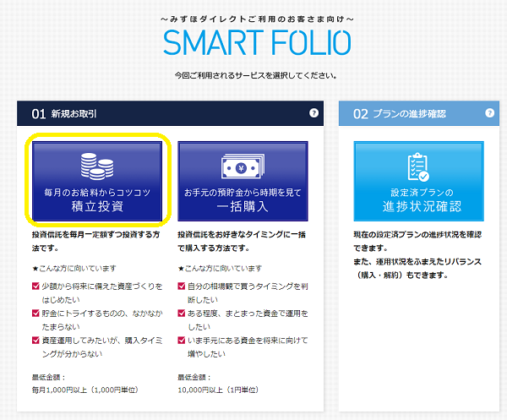Click the 一括購入 button

(x=243, y=181)
